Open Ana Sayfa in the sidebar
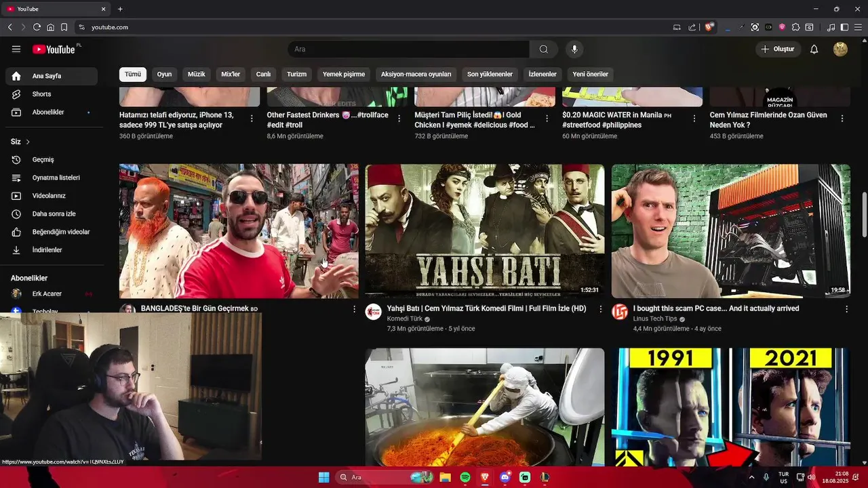This screenshot has height=488, width=868. [x=52, y=76]
